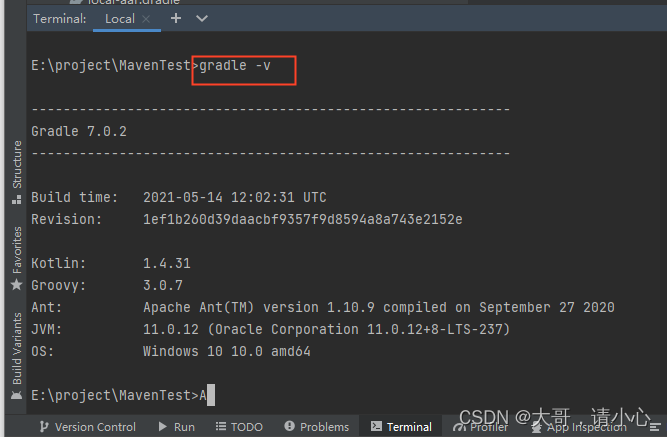Click the Version Control branch icon
667x437 pixels.
click(x=44, y=426)
